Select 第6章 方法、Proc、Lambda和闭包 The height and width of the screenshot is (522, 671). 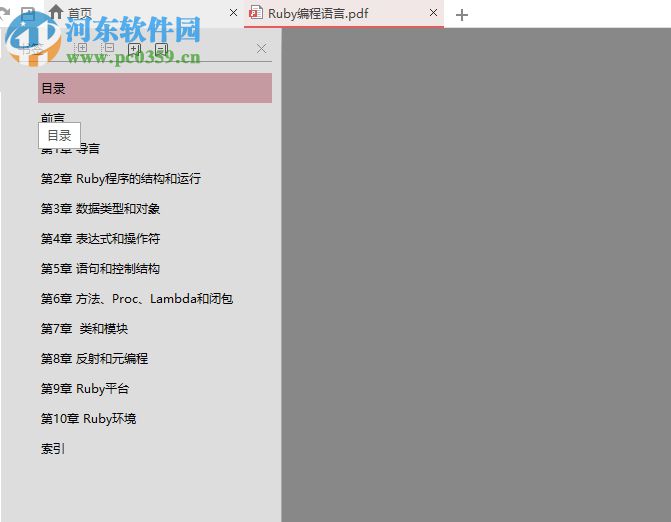coord(137,298)
